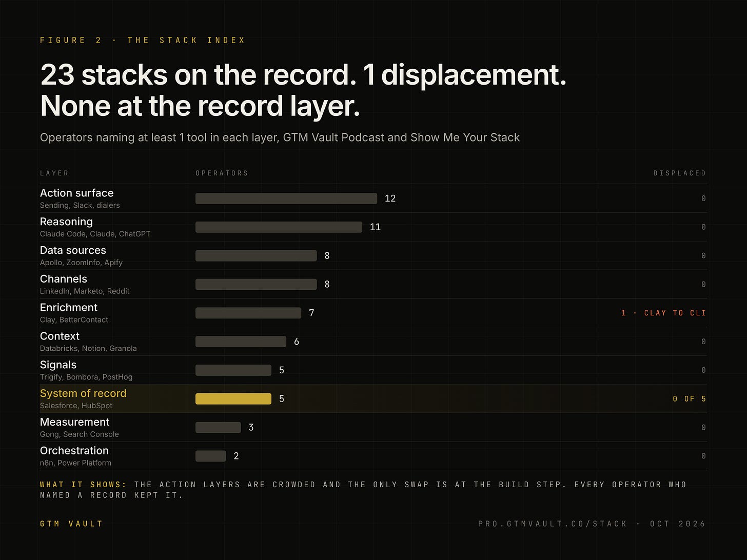Click 'FIGURE 2 · THE STACK INDEX' caption

coord(143,40)
